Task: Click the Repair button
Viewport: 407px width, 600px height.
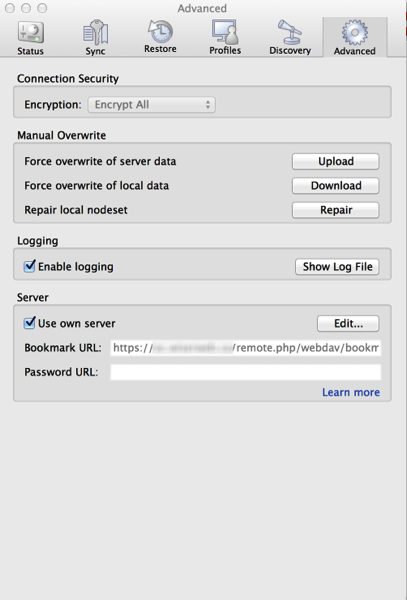Action: click(335, 210)
